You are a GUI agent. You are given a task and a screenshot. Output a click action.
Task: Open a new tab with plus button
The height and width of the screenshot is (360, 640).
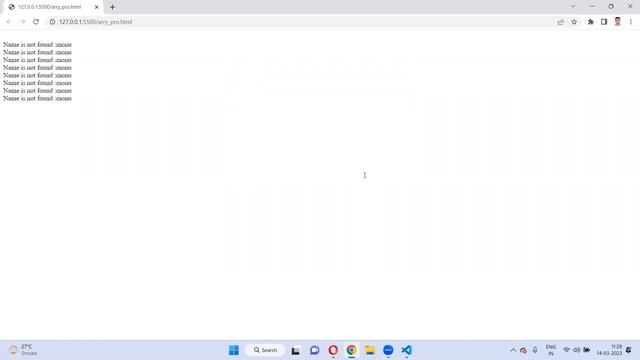coord(112,7)
